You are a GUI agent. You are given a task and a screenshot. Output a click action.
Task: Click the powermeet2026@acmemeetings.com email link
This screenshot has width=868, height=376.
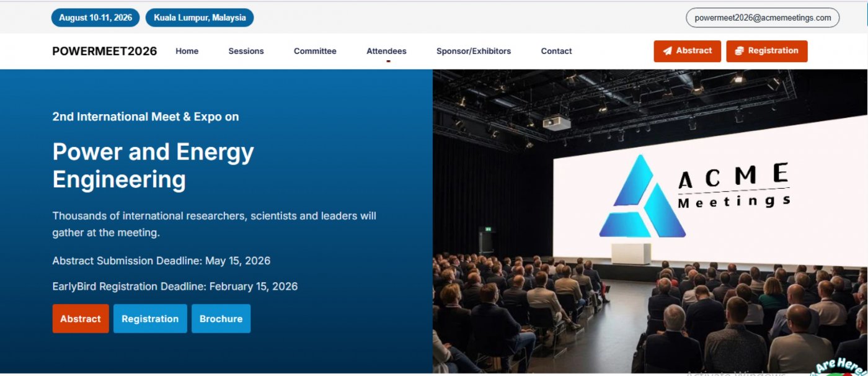click(x=762, y=18)
